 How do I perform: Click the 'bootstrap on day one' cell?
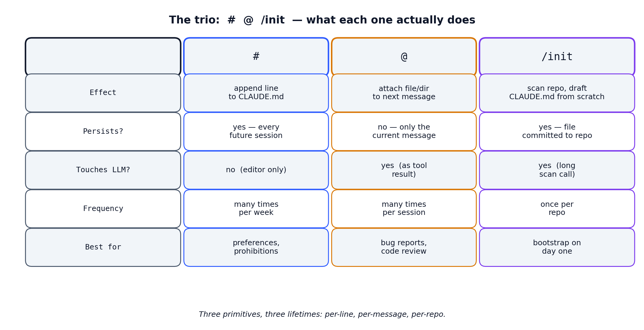pyautogui.click(x=557, y=247)
